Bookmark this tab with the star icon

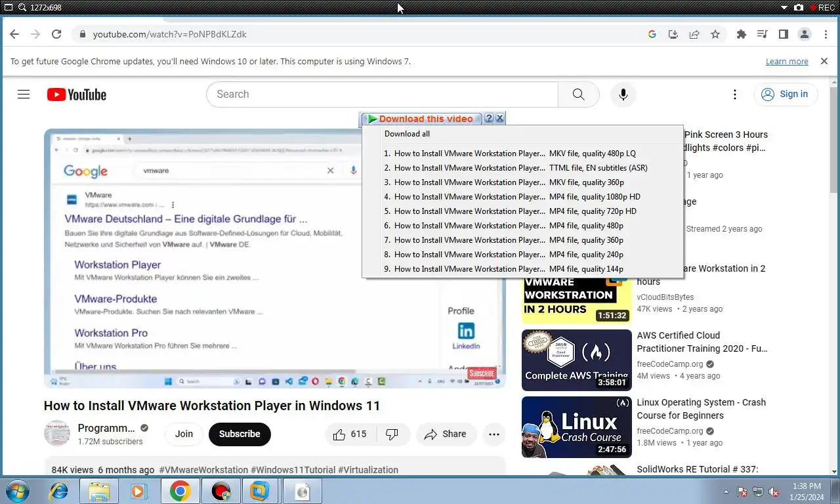tap(715, 34)
